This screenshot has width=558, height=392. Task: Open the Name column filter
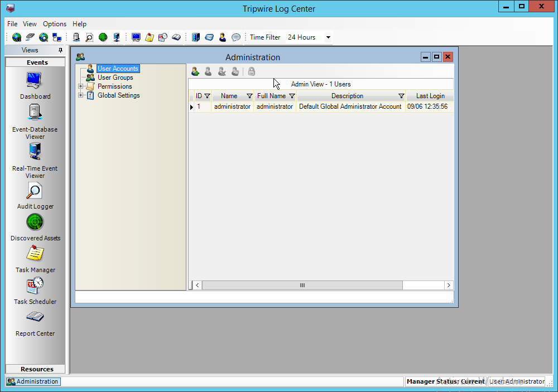(249, 96)
